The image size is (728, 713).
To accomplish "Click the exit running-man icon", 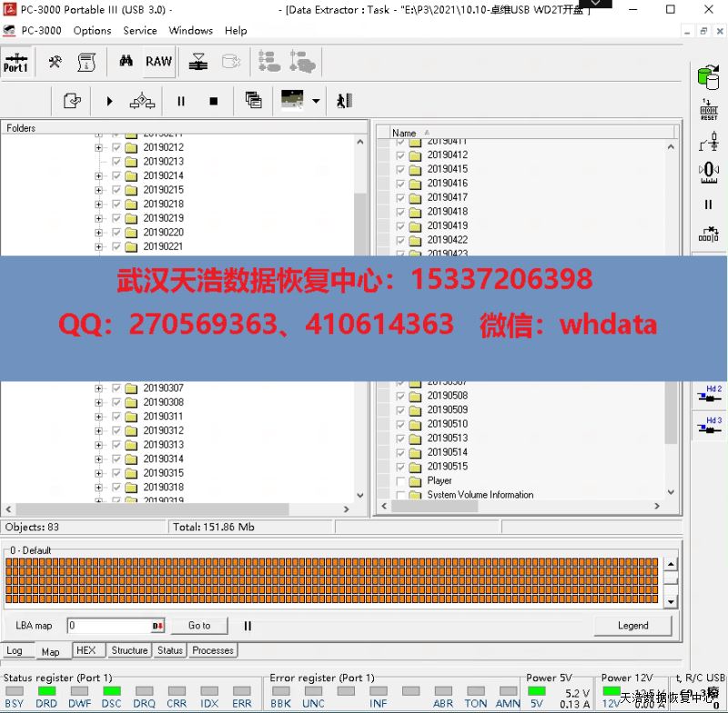I will click(343, 101).
